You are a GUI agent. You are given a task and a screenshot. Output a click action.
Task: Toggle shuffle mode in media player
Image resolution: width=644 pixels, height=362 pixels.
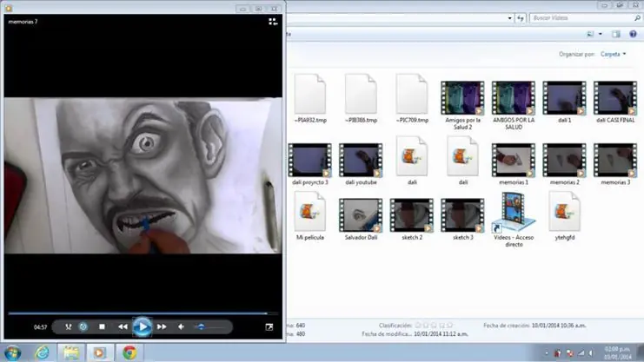[68, 326]
